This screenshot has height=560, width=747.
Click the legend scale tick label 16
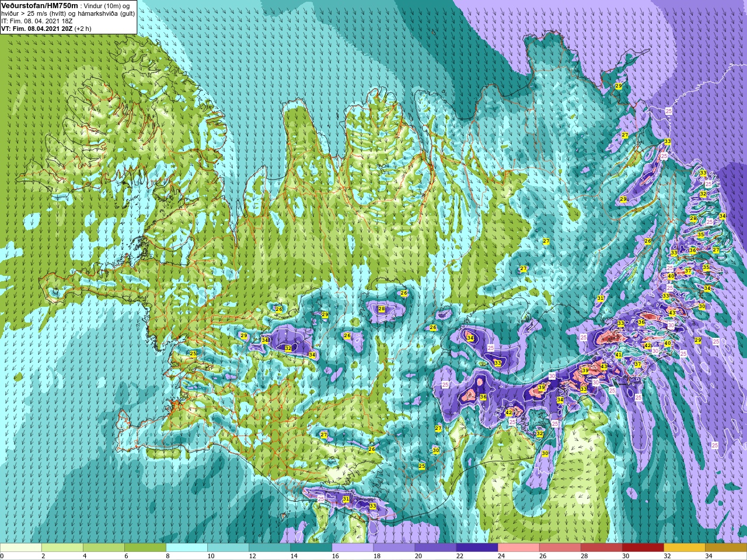pyautogui.click(x=336, y=556)
